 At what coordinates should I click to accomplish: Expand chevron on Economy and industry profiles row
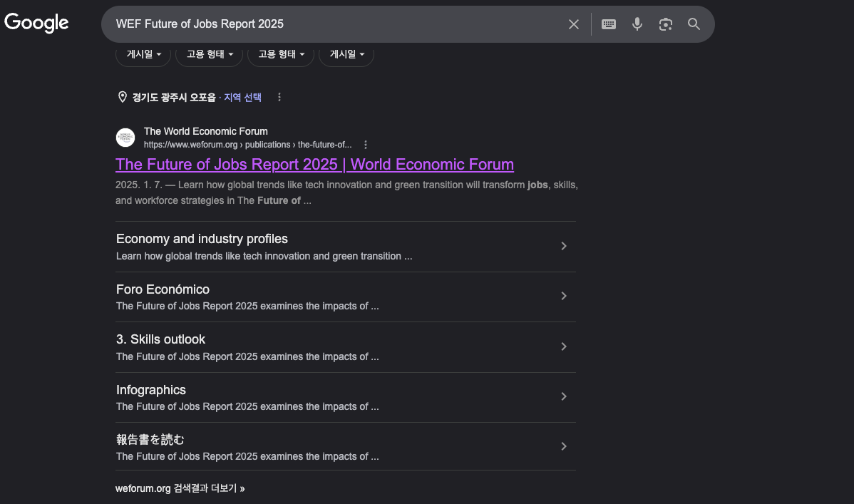click(x=564, y=246)
